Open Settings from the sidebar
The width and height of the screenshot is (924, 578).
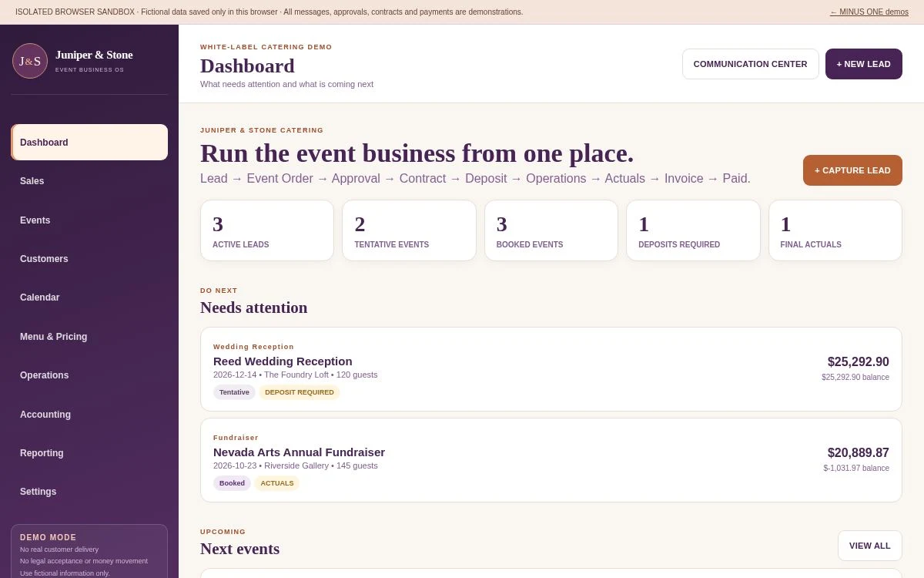tap(89, 492)
